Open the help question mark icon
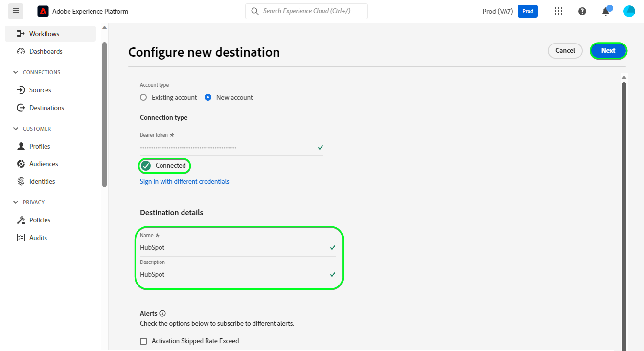The image size is (644, 351). coord(582,11)
